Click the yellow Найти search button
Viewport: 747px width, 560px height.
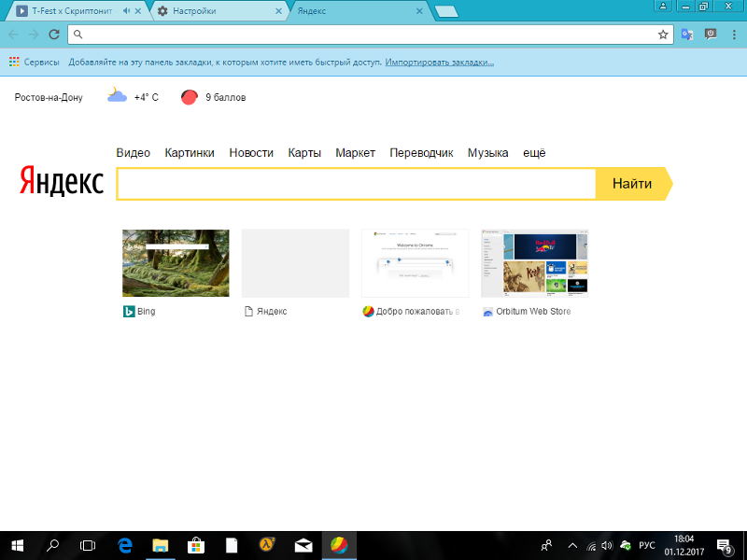(634, 184)
